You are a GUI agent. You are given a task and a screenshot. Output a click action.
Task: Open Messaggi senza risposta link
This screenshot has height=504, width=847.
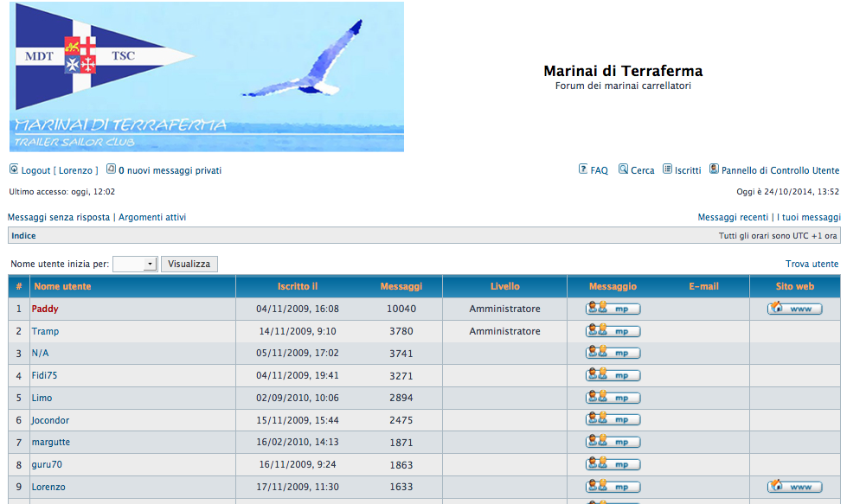point(59,217)
